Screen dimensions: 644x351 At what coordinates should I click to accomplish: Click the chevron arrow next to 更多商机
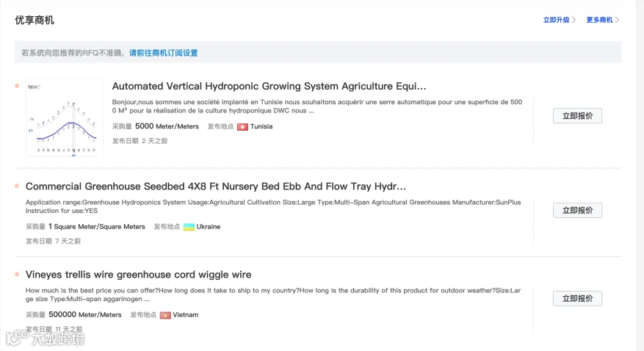coord(617,20)
